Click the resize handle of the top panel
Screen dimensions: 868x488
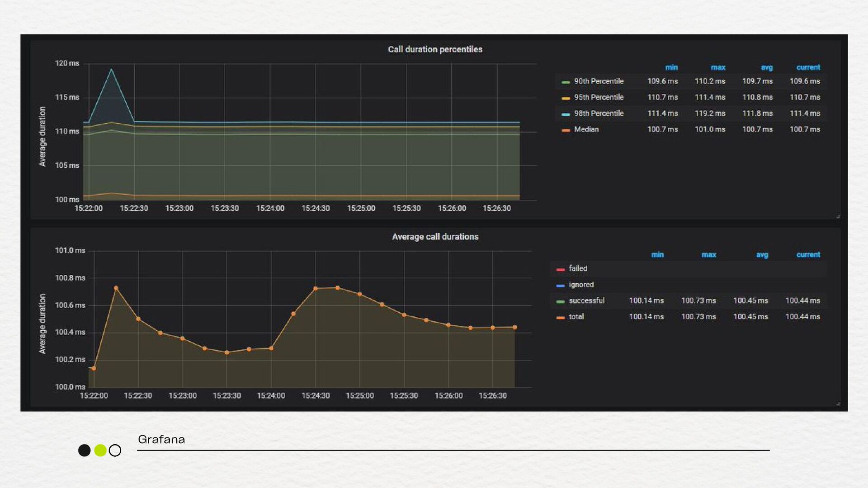click(x=838, y=217)
